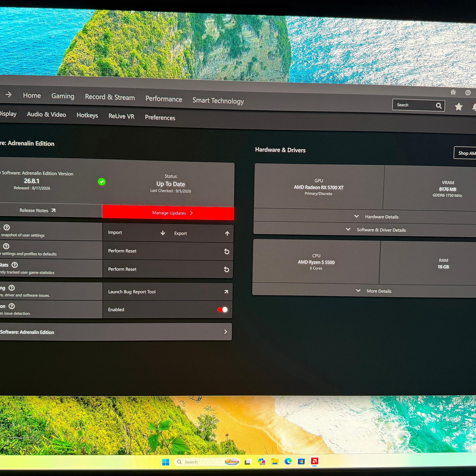
Task: Open the Hotkeys settings tab
Action: click(x=87, y=115)
